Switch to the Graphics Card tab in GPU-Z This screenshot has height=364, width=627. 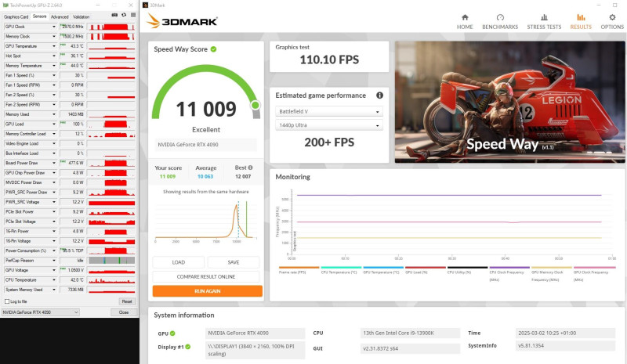[x=16, y=16]
